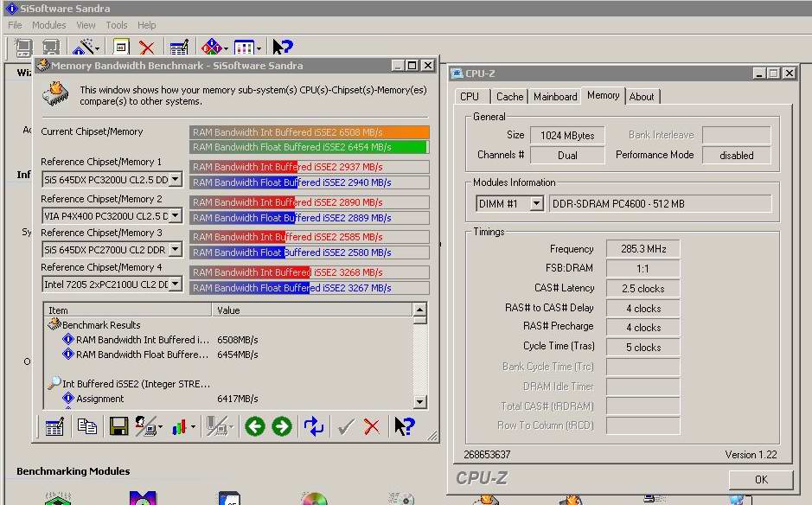This screenshot has width=812, height=505.
Task: Click the person and computer icon in the benchmark toolbar
Action: (146, 426)
